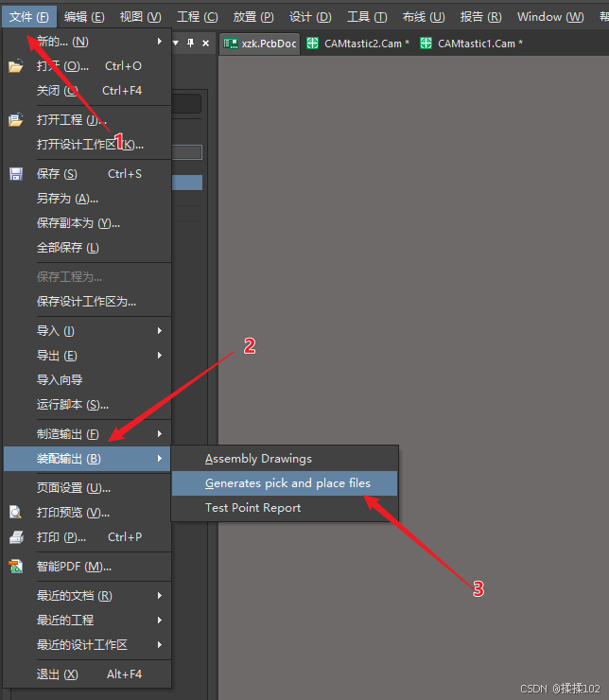
Task: Expand the 最近的文档 (R) submenu
Action: (87, 596)
